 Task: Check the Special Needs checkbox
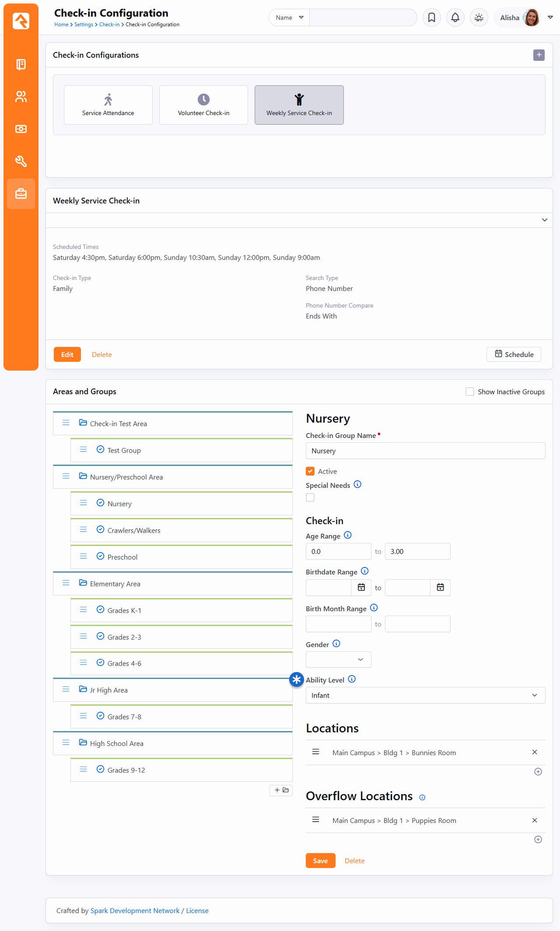point(310,497)
